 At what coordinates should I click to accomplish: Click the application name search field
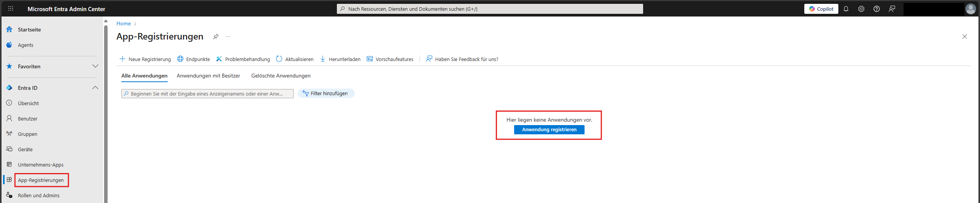[207, 94]
